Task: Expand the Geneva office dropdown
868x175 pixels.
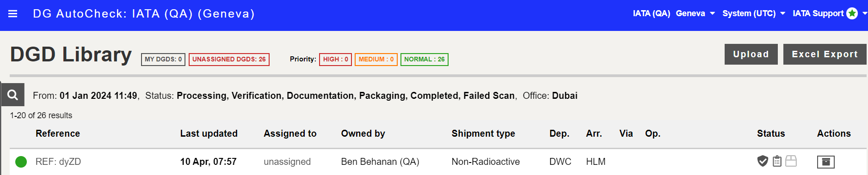Action: point(696,13)
